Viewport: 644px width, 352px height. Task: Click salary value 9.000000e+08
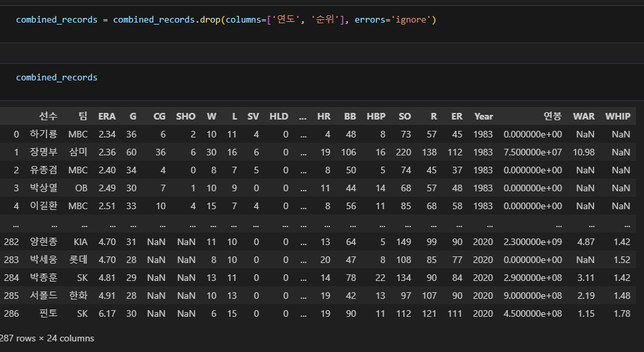click(532, 296)
